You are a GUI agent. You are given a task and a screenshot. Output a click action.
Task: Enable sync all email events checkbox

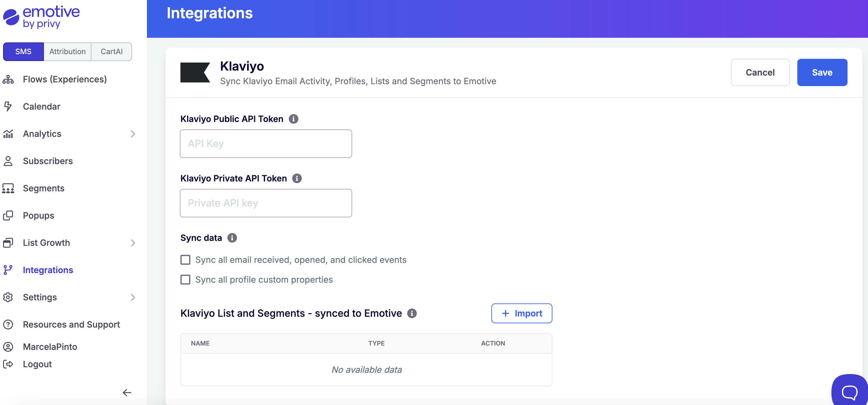185,260
